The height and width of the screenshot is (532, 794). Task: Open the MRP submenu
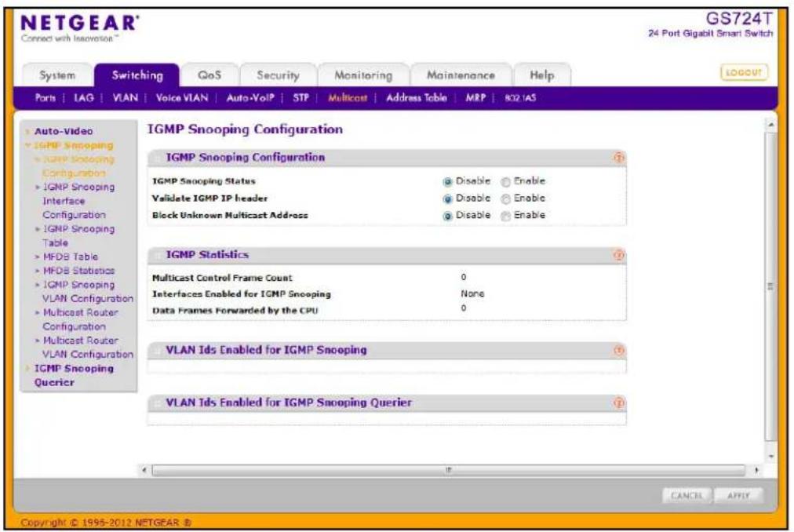pyautogui.click(x=475, y=98)
